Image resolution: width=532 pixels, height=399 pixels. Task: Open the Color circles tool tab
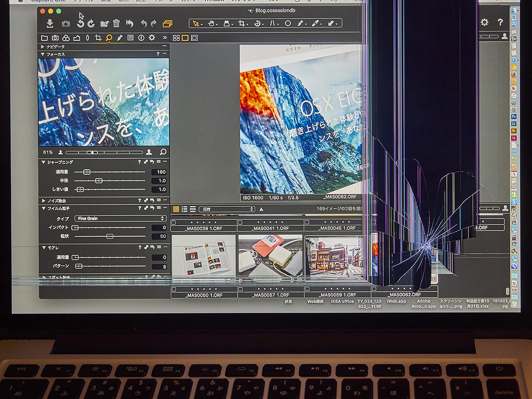coord(66,38)
